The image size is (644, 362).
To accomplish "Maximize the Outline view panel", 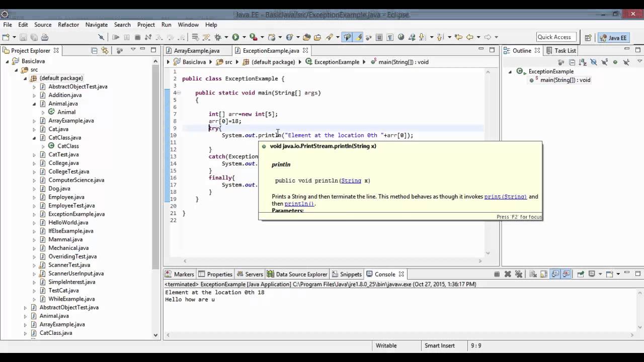I will 638,49.
